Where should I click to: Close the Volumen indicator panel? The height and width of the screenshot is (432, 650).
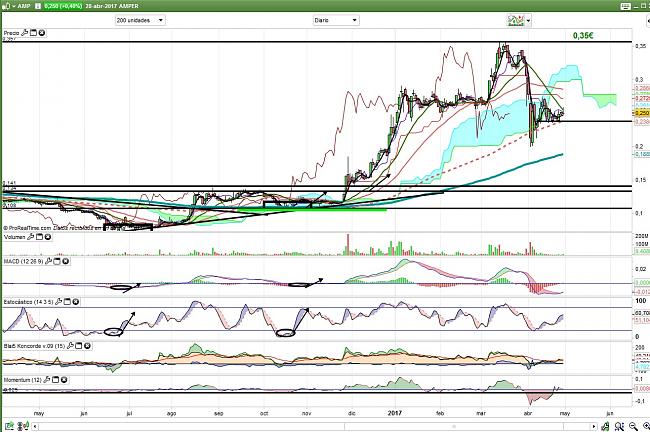48,237
